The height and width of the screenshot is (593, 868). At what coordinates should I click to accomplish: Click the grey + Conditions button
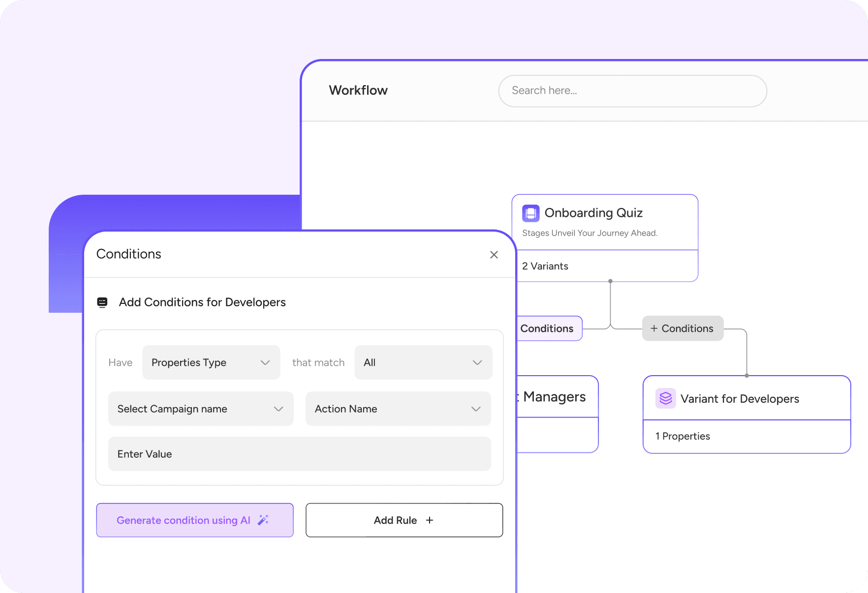[682, 328]
